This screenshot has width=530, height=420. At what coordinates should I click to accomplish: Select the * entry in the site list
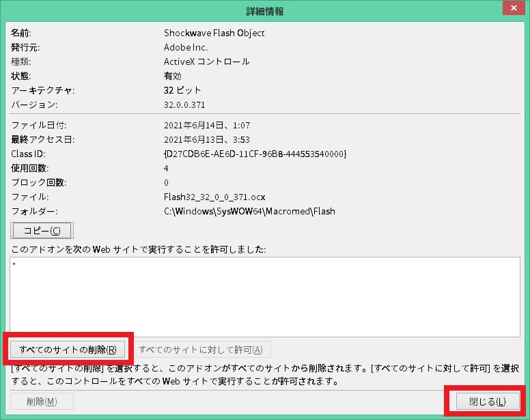click(14, 264)
